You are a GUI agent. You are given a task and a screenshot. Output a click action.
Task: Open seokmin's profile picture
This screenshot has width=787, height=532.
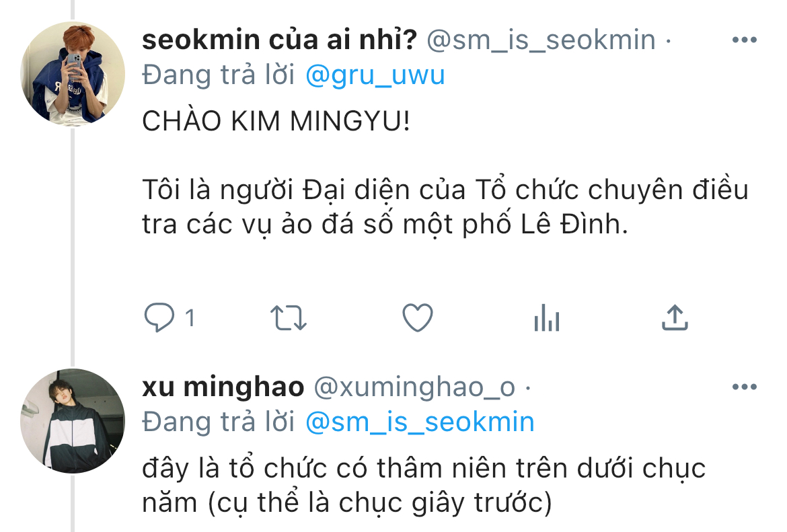73,73
